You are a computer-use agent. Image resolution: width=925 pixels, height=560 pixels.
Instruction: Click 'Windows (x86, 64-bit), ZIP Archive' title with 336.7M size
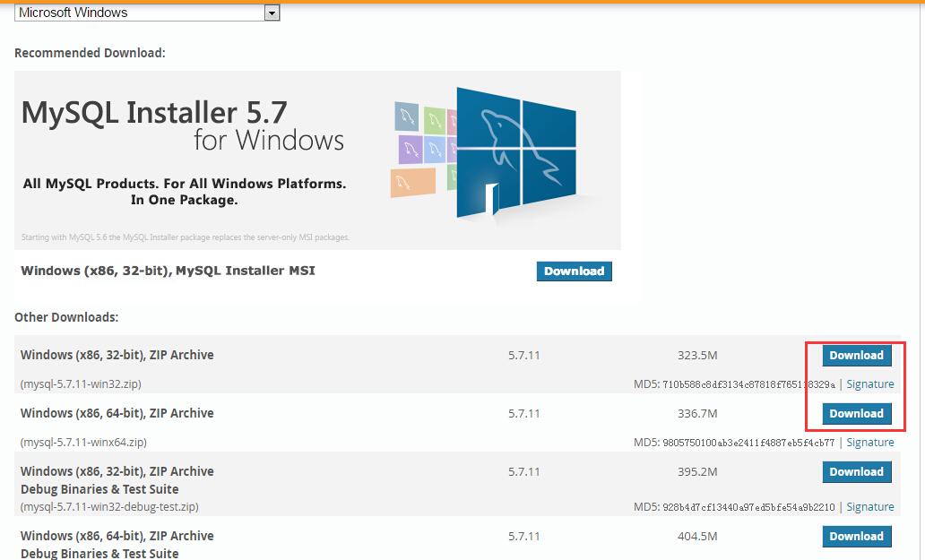coord(117,414)
